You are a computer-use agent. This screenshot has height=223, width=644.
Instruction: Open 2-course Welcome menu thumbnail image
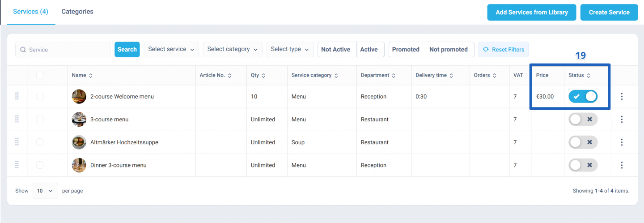tap(79, 96)
